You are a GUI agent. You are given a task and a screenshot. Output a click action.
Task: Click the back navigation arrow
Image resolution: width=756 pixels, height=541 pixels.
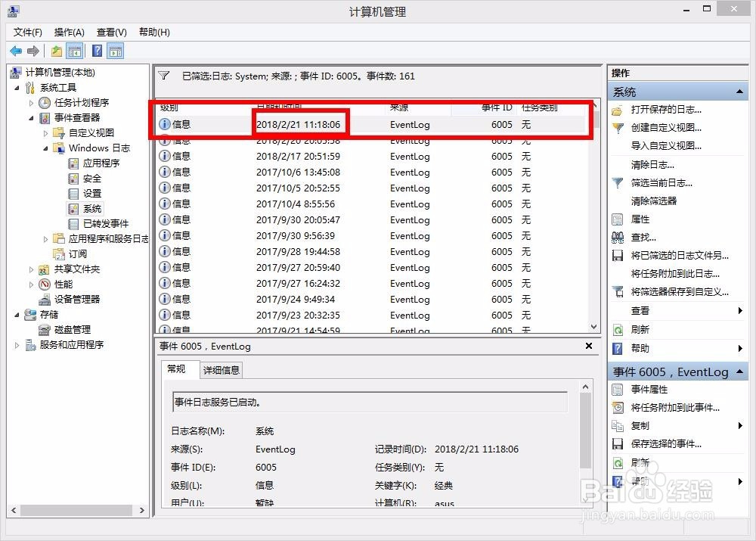coord(17,51)
